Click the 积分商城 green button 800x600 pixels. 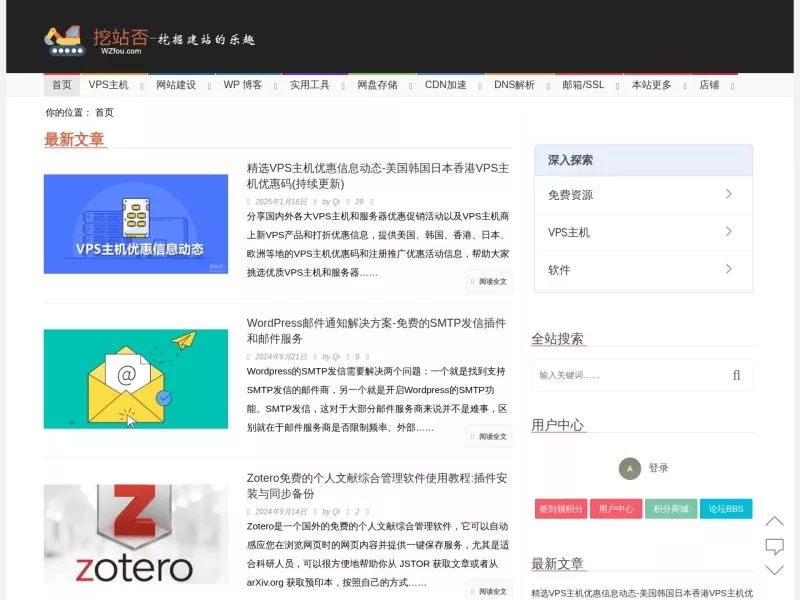(671, 509)
